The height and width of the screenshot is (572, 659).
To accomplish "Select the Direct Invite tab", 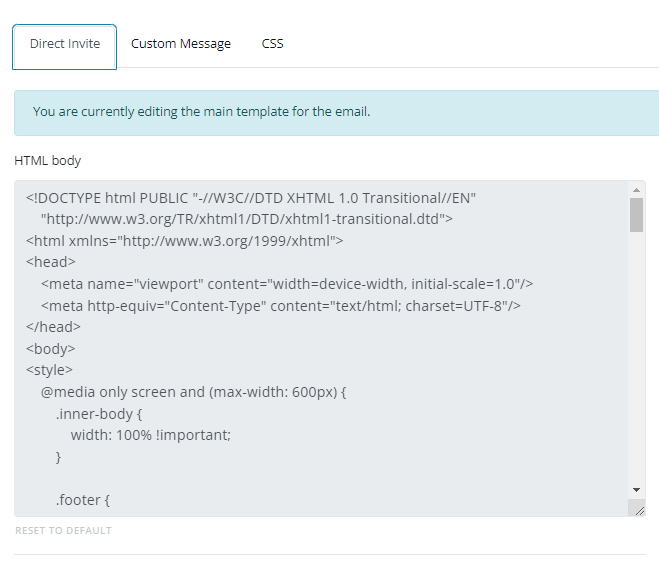I will (x=65, y=47).
